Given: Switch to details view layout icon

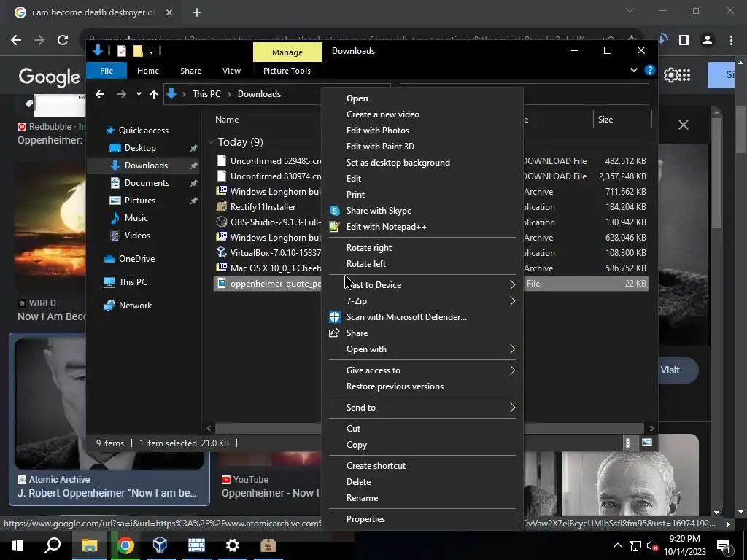Looking at the screenshot, I should point(628,443).
